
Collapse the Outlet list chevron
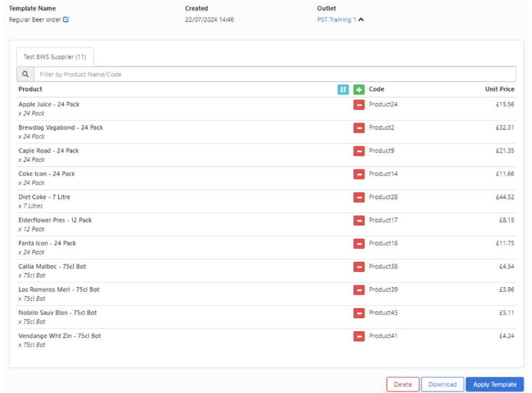coord(361,20)
